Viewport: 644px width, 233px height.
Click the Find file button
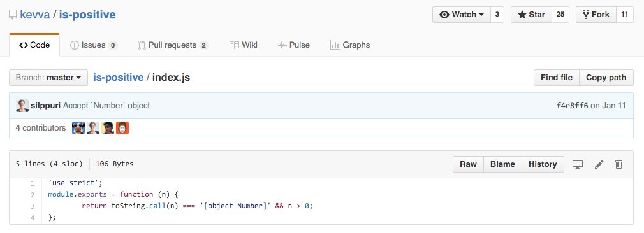tap(557, 78)
